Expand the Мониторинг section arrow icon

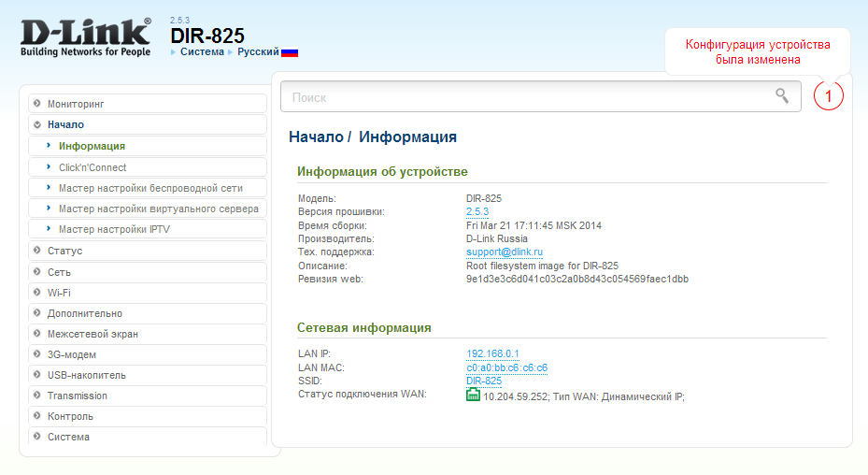click(x=37, y=103)
